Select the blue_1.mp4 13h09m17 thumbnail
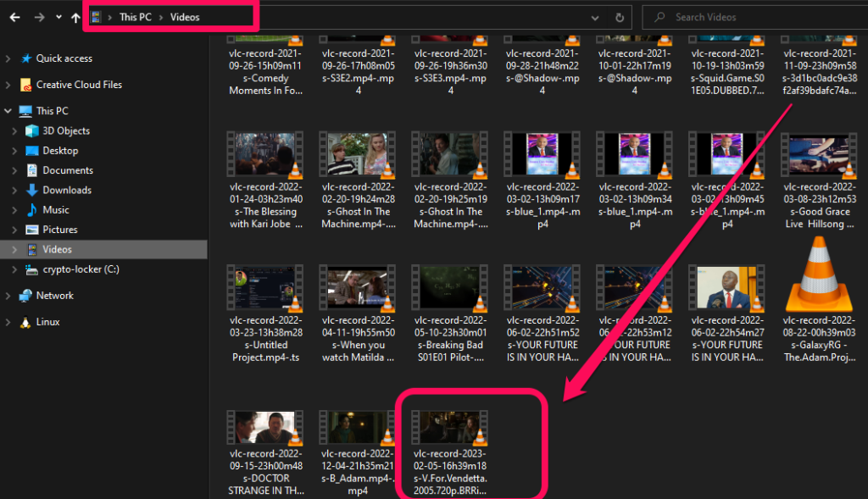 click(x=542, y=154)
